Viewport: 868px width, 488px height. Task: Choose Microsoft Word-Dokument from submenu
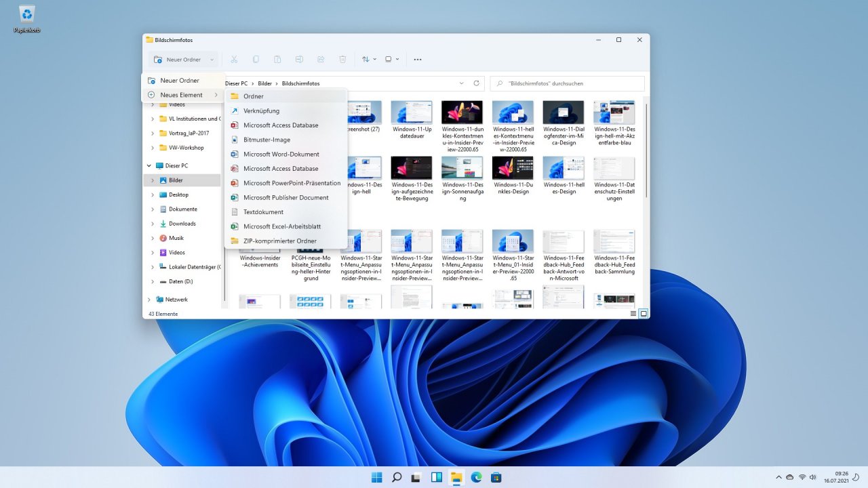tap(285, 154)
